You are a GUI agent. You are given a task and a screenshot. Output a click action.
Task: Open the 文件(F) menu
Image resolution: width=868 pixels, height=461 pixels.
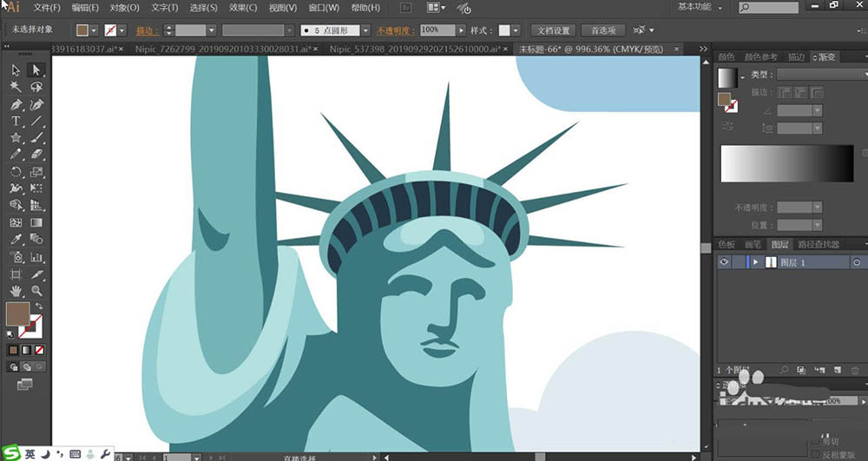[x=47, y=8]
